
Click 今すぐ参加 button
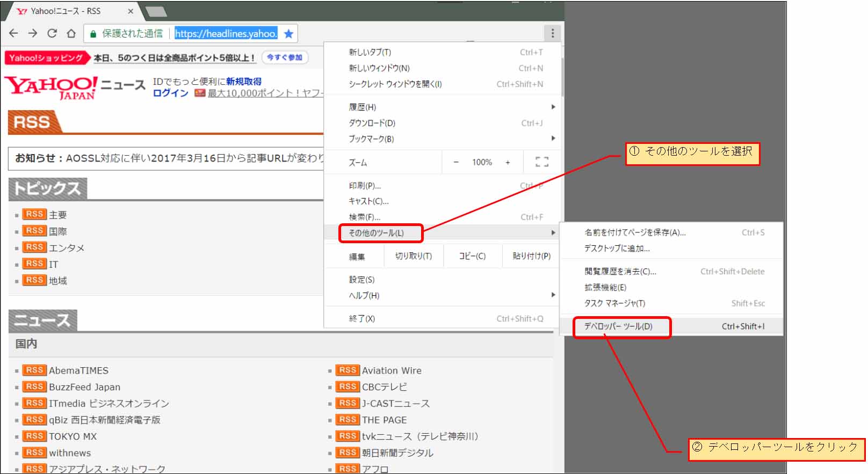click(285, 57)
